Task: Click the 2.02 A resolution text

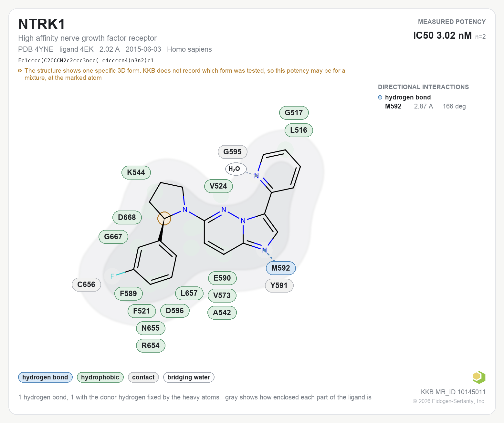Action: pyautogui.click(x=110, y=49)
